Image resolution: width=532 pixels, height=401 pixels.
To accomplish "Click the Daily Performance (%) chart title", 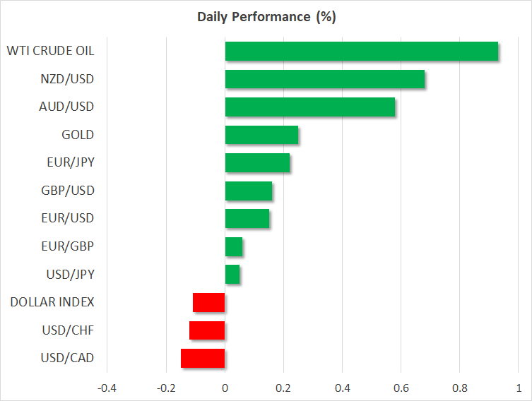I will click(x=266, y=17).
